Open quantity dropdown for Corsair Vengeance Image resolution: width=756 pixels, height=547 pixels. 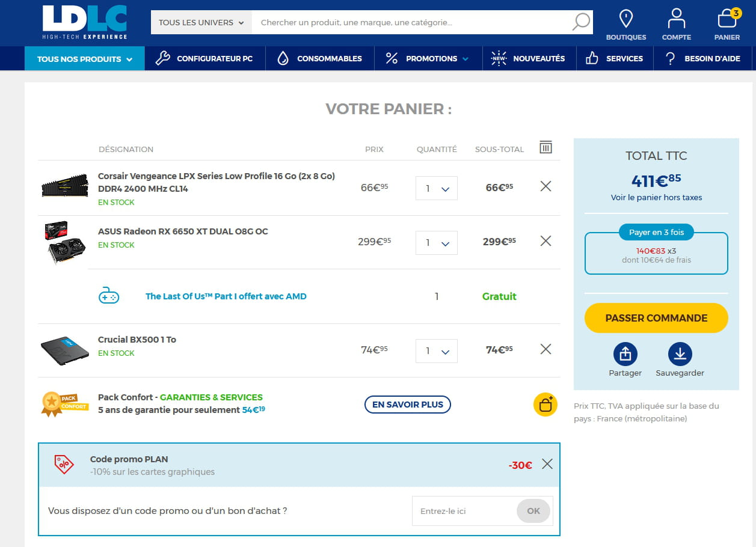[x=437, y=188]
